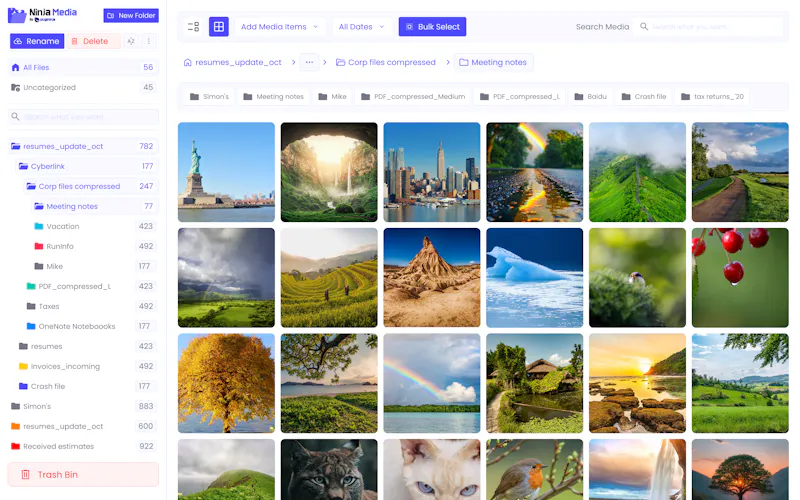This screenshot has width=800, height=500.
Task: Open the Simon's folder chip
Action: 209,96
